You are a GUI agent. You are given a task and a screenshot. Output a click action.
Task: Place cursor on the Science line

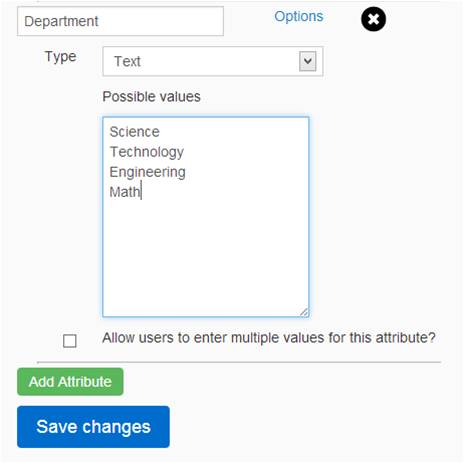(x=134, y=132)
